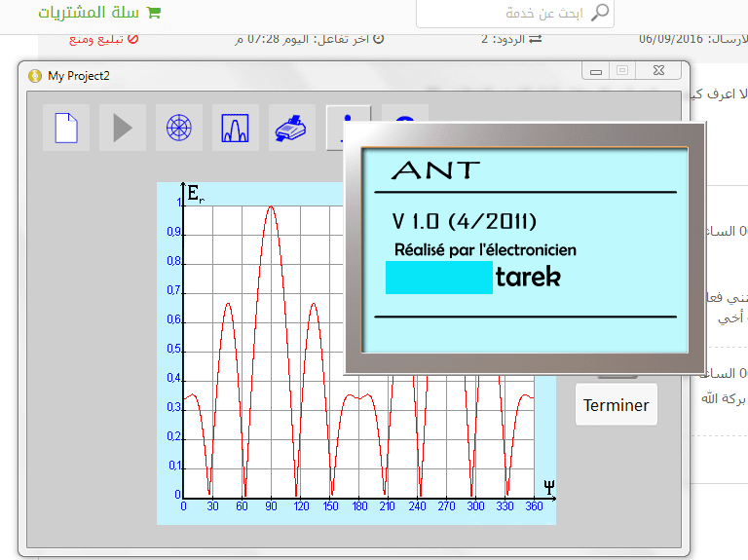Click the Terminer button
Screen dimensions: 748x560
click(x=616, y=405)
